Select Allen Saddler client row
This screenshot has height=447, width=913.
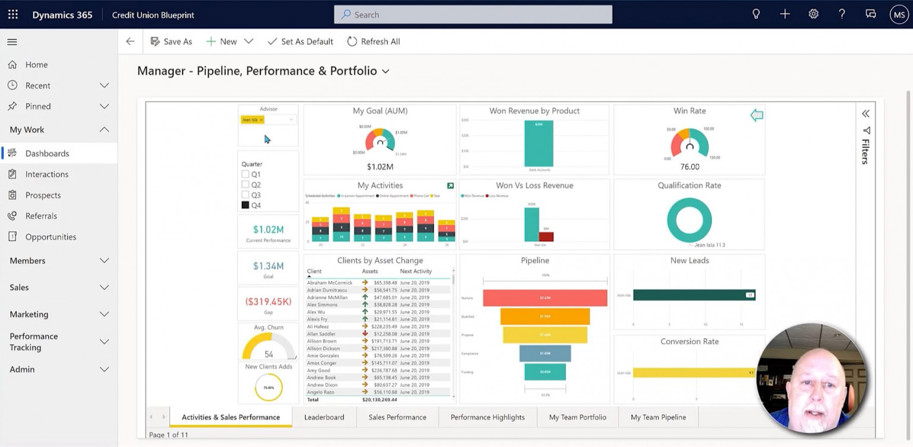click(378, 334)
